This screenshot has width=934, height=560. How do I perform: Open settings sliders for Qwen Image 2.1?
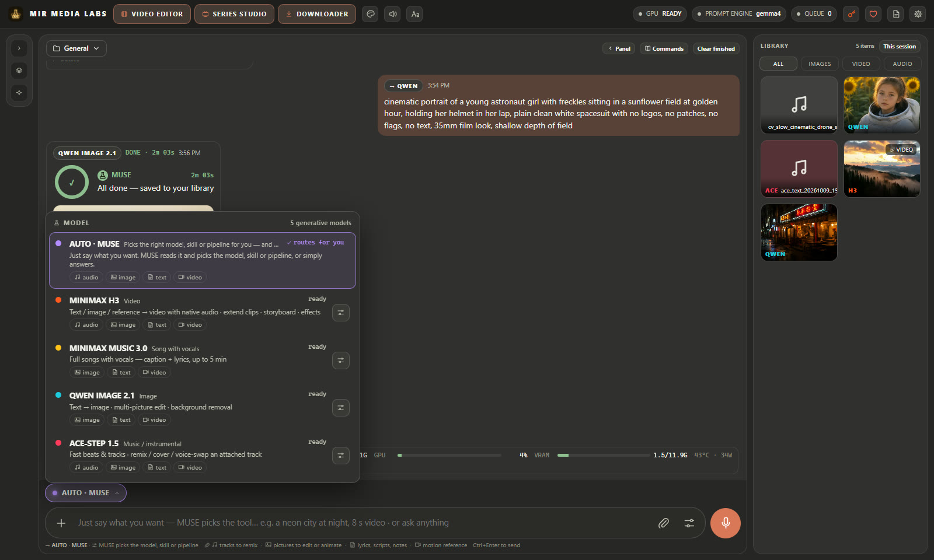pos(341,408)
